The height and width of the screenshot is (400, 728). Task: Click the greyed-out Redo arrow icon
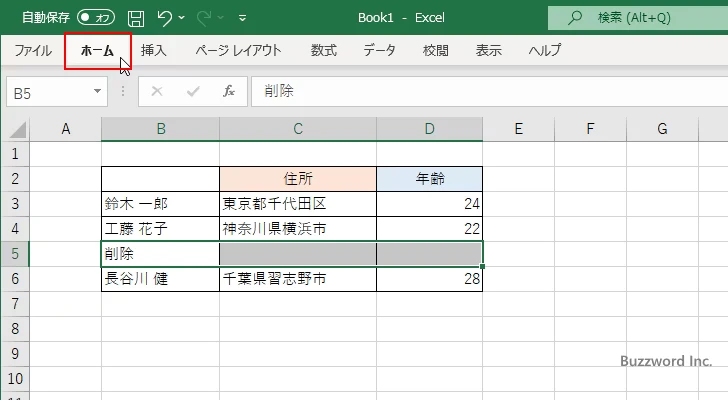203,18
